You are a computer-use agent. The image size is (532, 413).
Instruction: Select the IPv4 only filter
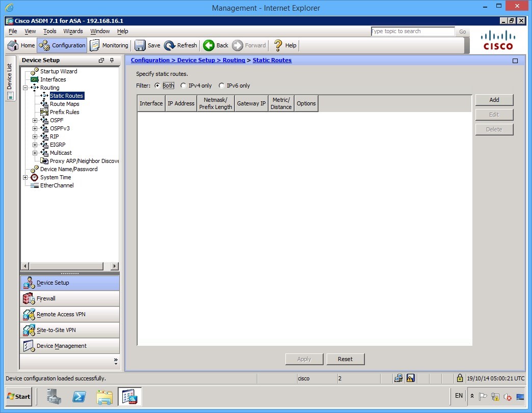coord(183,86)
